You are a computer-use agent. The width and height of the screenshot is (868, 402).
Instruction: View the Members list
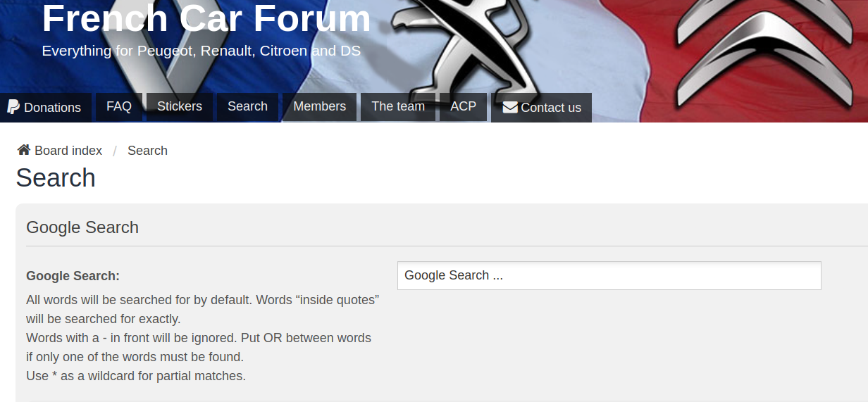[x=319, y=107]
